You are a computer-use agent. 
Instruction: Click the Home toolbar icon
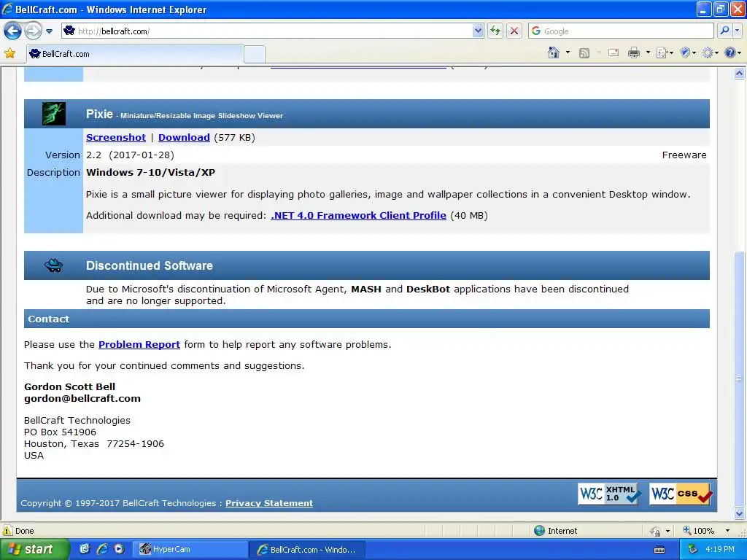click(x=554, y=52)
